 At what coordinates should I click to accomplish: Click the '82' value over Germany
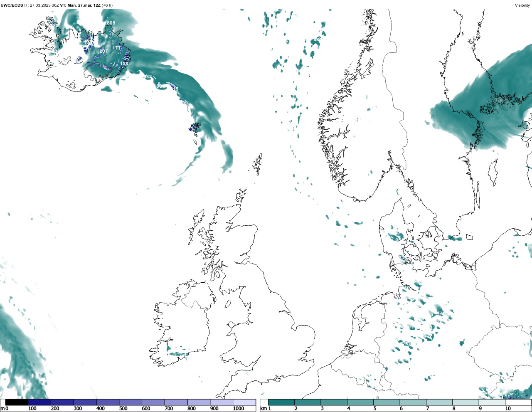408,343
